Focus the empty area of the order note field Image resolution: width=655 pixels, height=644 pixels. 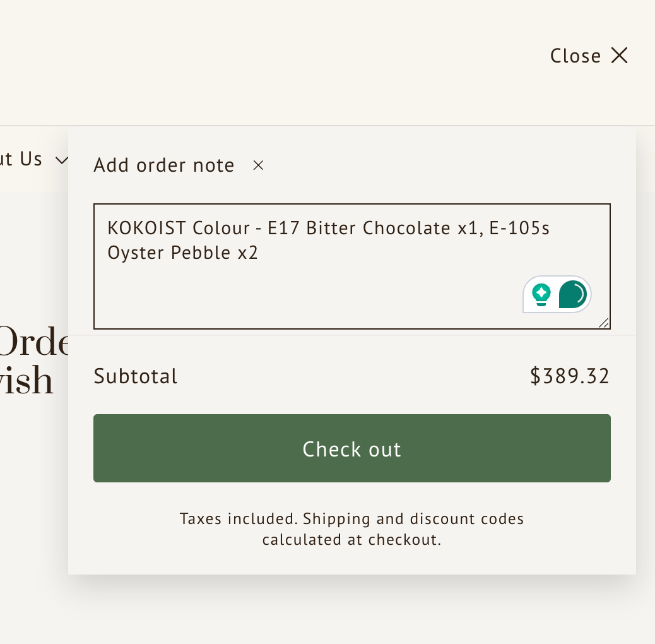pyautogui.click(x=303, y=297)
